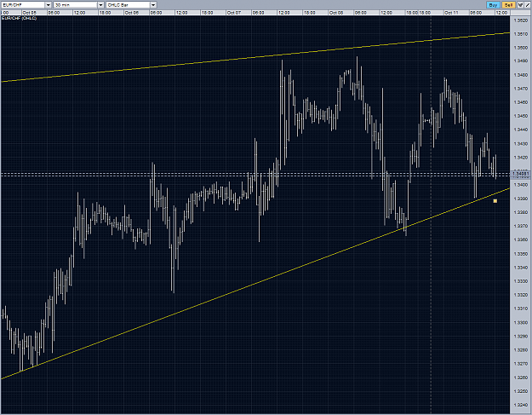This screenshot has width=532, height=415.
Task: Click the 1.3440 price axis label
Action: click(521, 130)
